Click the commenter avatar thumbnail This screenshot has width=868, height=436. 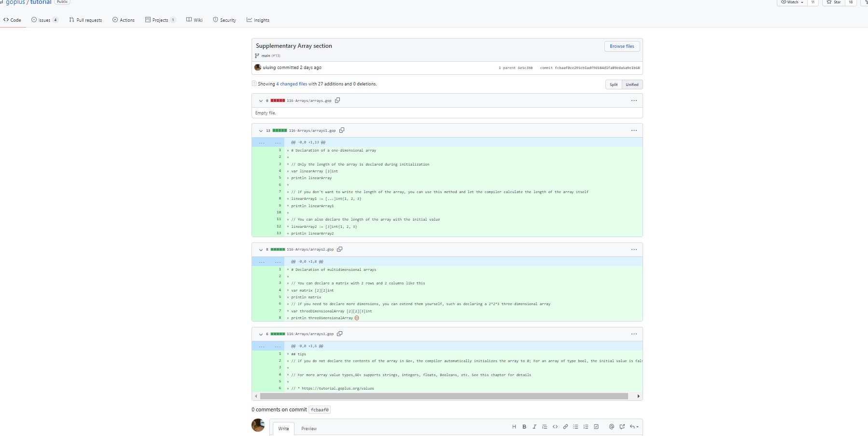coord(258,425)
